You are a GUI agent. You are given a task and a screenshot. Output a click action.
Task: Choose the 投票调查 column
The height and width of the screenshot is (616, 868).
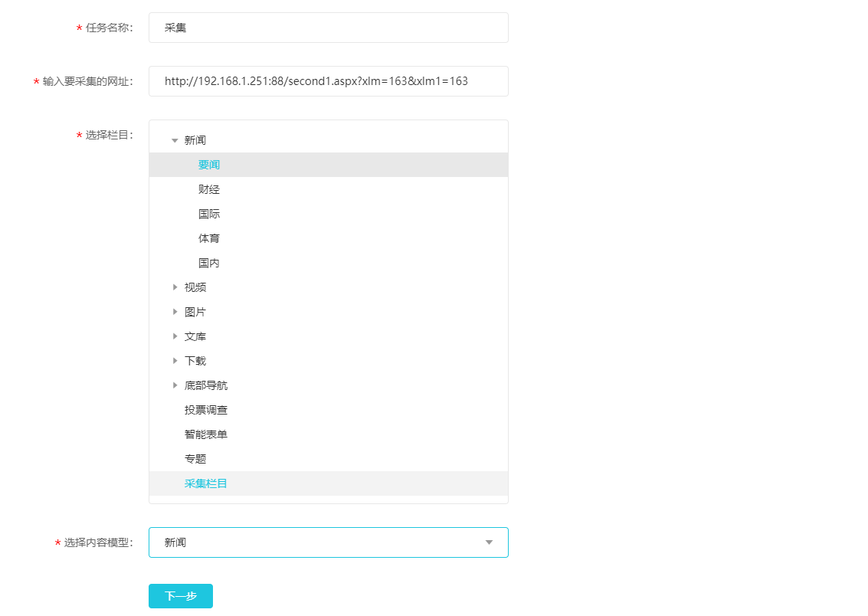click(206, 410)
